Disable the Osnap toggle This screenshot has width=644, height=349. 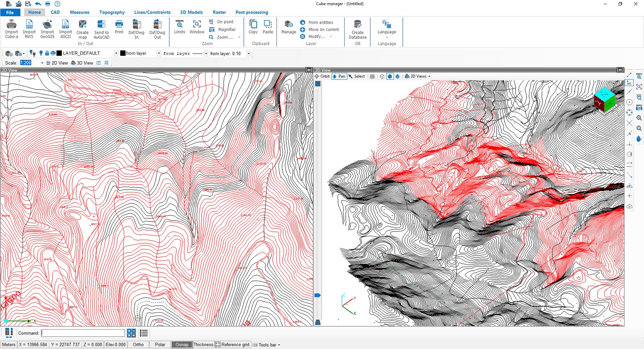(x=182, y=345)
